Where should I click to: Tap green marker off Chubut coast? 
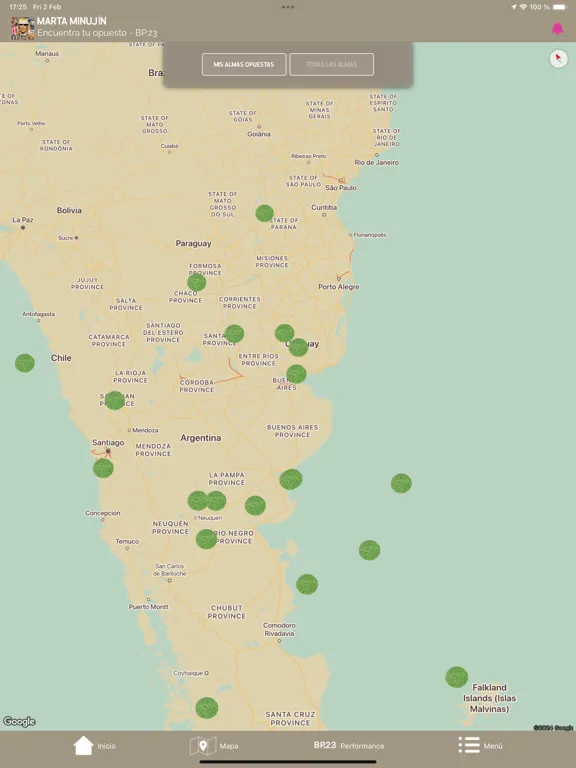tap(307, 584)
